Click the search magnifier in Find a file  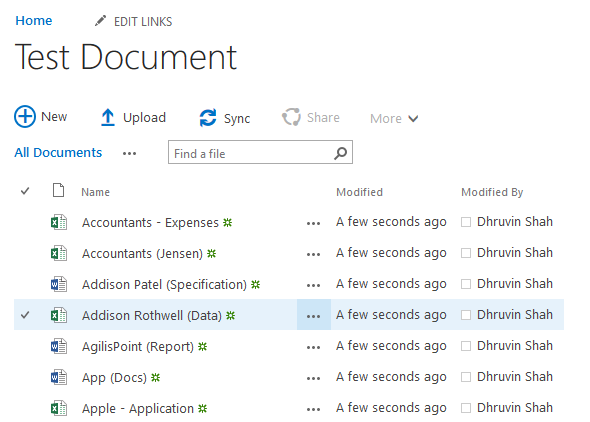tap(341, 153)
